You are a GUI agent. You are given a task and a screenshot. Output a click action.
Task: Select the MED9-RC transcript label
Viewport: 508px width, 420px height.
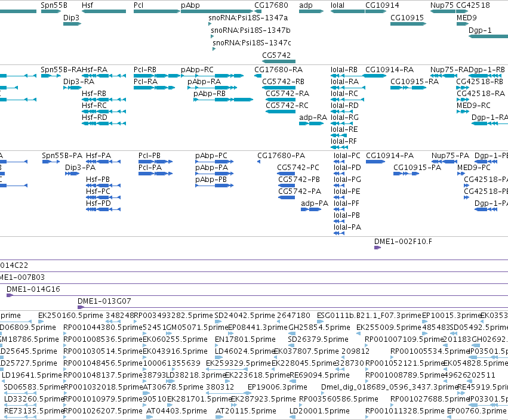(x=473, y=105)
